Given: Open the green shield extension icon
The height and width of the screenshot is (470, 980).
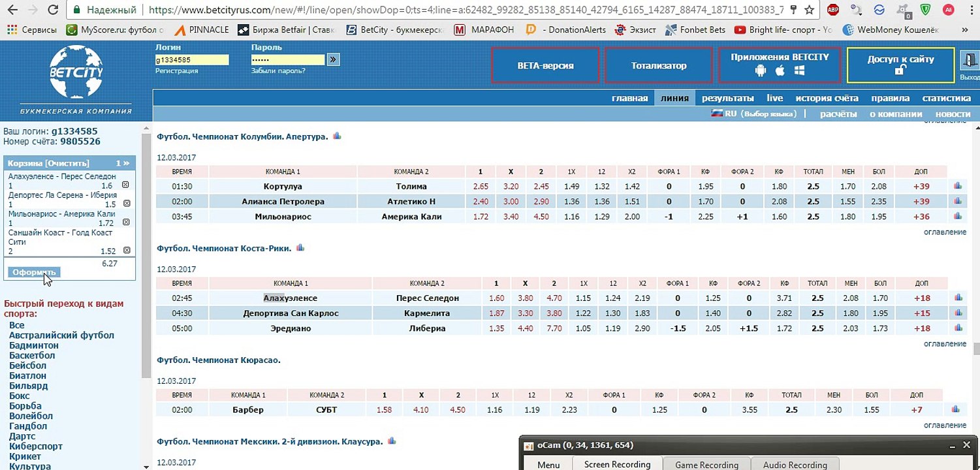Looking at the screenshot, I should coord(926,10).
